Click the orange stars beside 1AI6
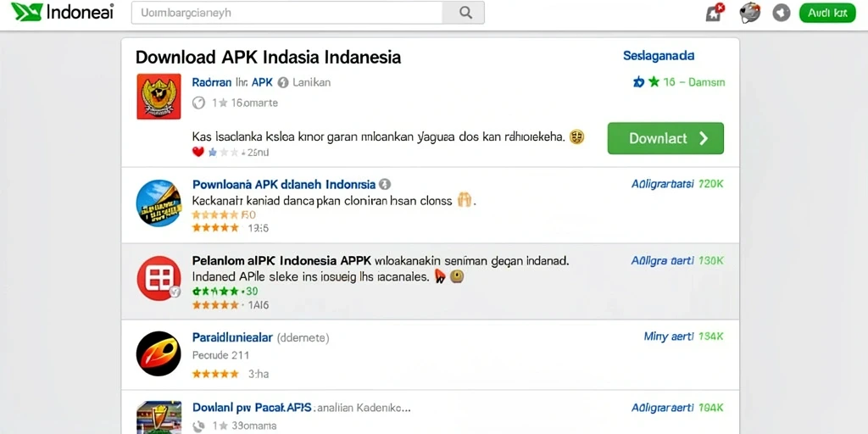The width and height of the screenshot is (868, 434). [214, 304]
